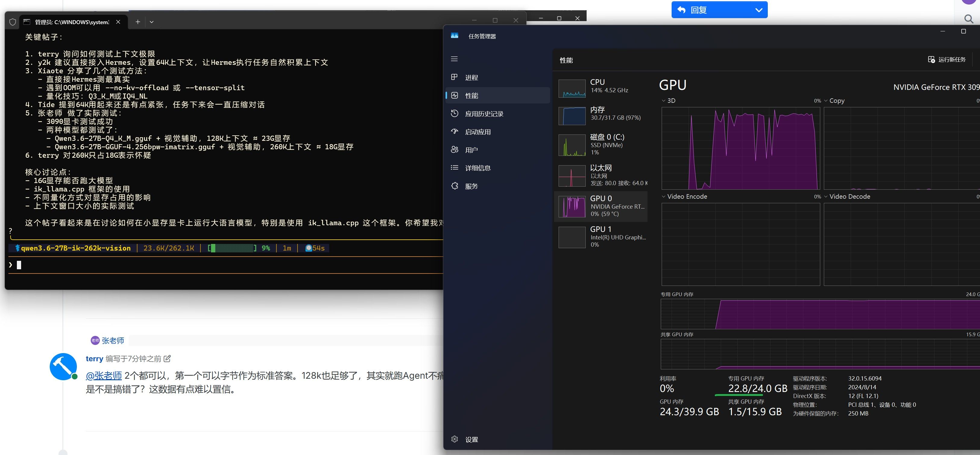Click the edit pencil icon beside post time
The width and height of the screenshot is (980, 455).
tap(167, 359)
